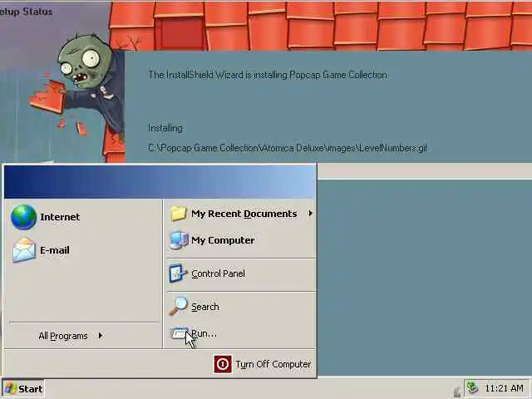Click the My Computer monitor icon
The image size is (532, 399).
coord(179,240)
